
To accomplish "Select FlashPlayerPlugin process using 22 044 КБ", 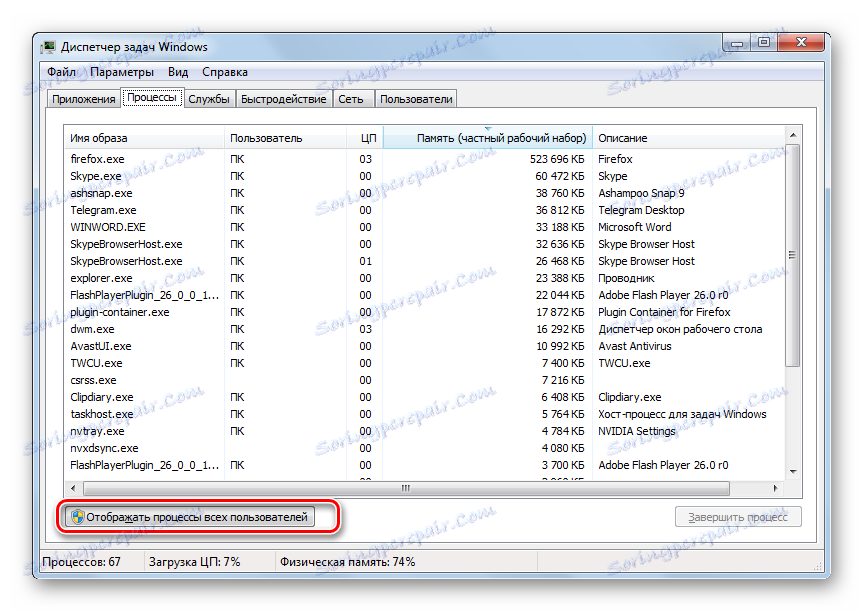I will pyautogui.click(x=424, y=295).
